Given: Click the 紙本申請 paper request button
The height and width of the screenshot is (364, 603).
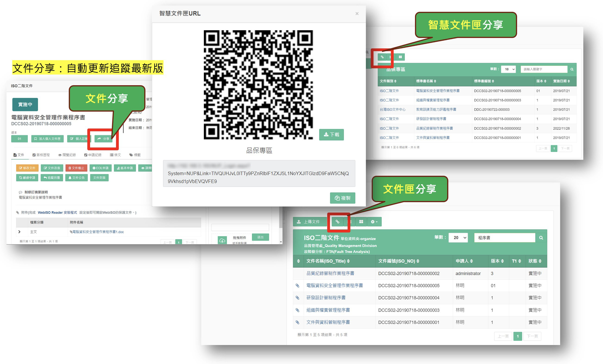Looking at the screenshot, I should [125, 168].
